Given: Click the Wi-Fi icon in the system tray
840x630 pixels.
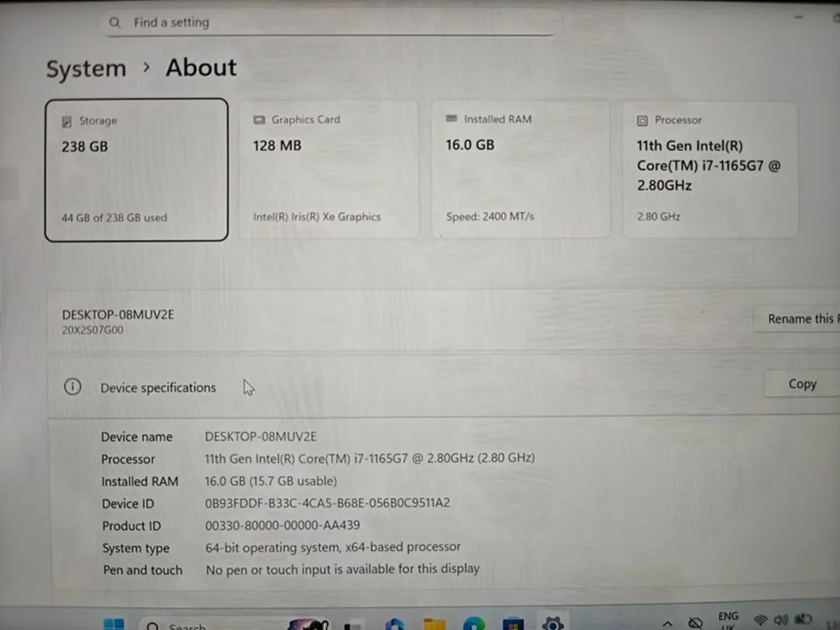Looking at the screenshot, I should (x=760, y=621).
